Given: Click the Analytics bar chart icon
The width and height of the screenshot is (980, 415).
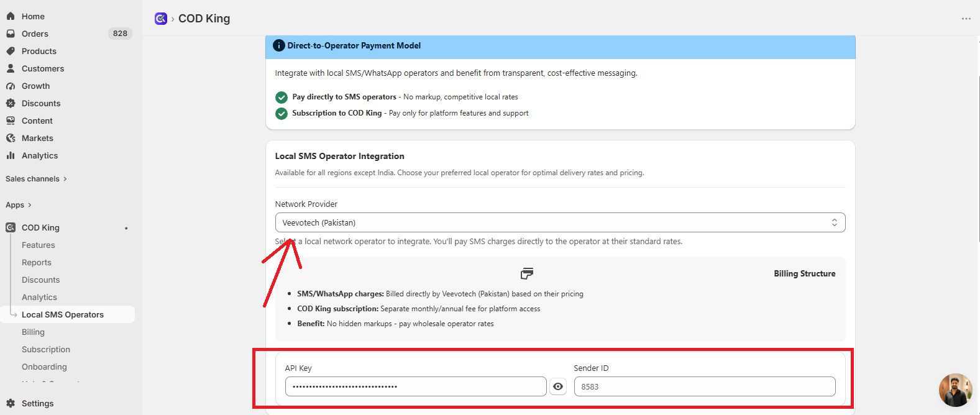Looking at the screenshot, I should click(x=11, y=155).
